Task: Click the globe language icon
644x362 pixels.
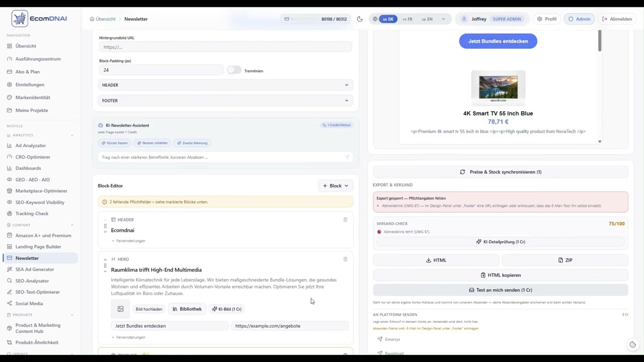Action: click(375, 19)
